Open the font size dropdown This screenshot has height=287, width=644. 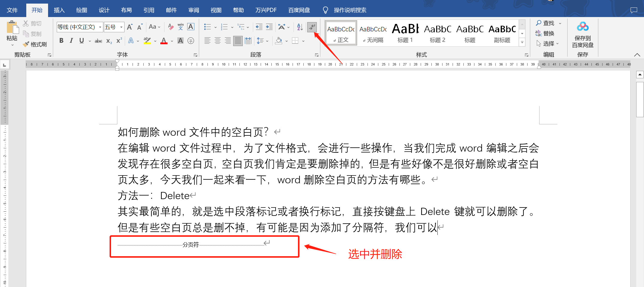click(x=121, y=27)
